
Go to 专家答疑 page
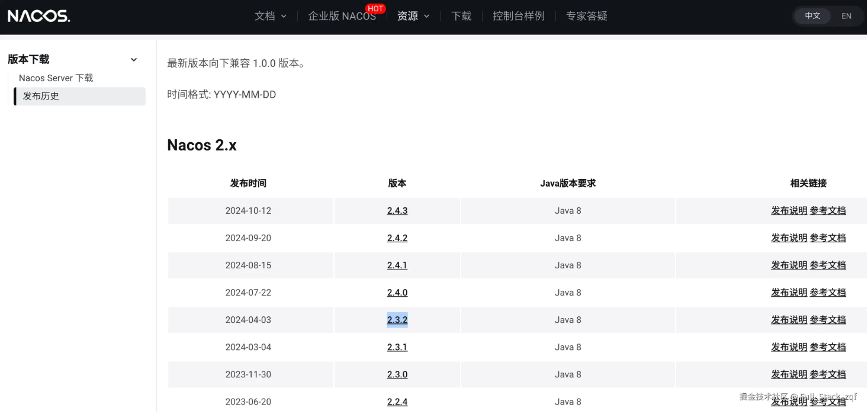coord(587,16)
